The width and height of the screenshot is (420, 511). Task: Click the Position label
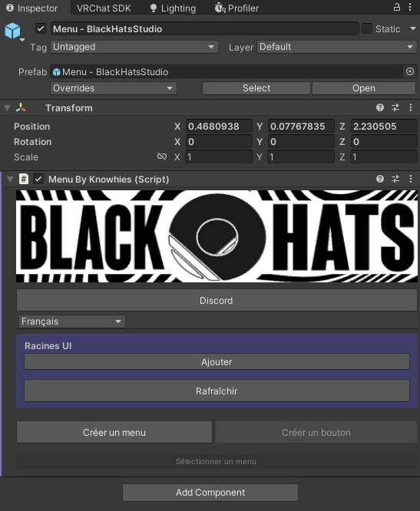32,127
